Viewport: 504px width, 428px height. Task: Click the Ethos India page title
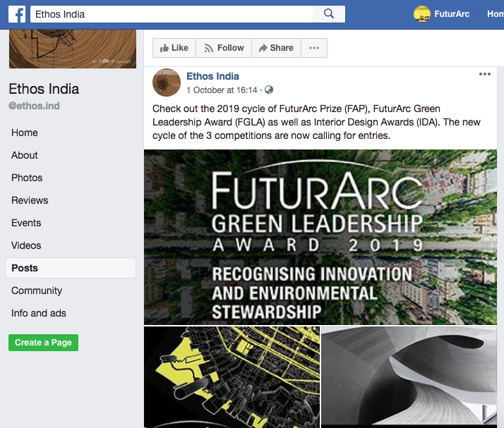click(44, 89)
